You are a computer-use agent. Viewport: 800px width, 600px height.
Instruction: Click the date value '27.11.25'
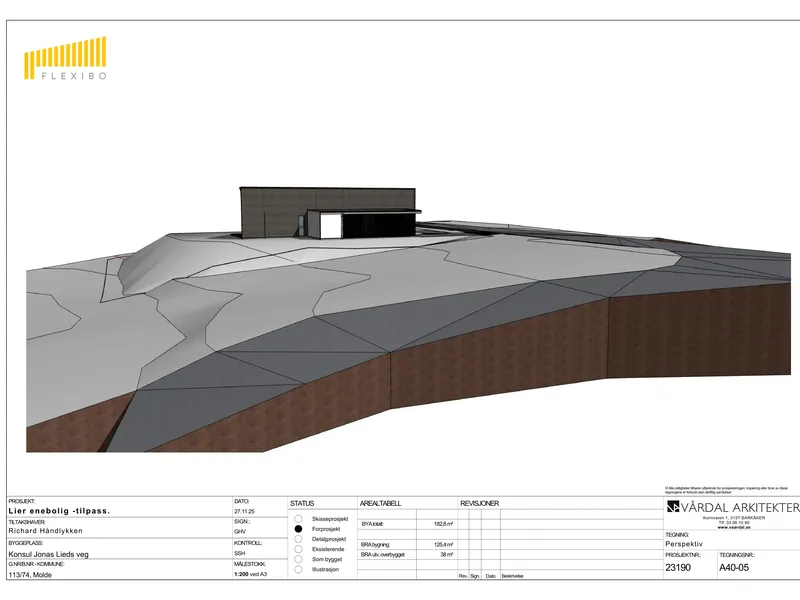244,511
